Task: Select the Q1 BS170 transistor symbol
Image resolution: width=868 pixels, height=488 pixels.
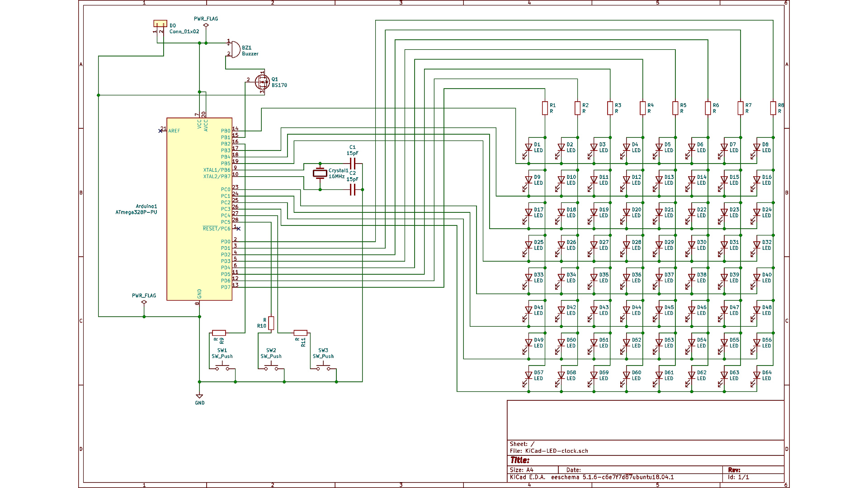Action: coord(263,82)
